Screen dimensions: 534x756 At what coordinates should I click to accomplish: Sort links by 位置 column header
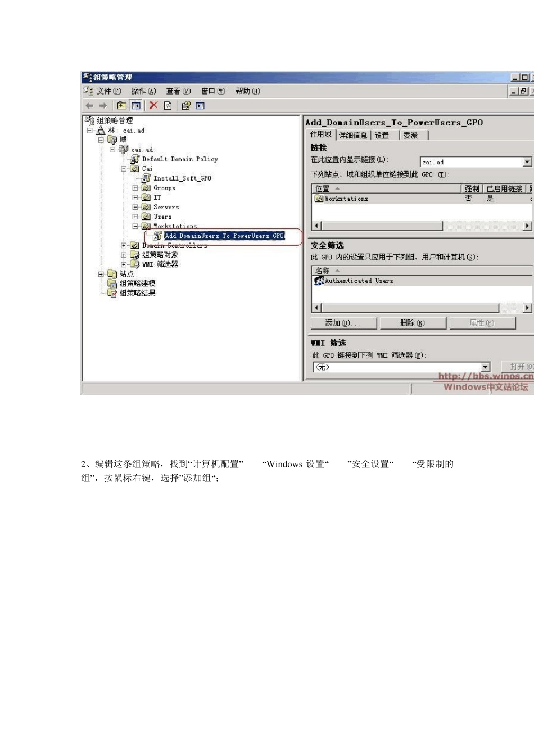[386, 188]
